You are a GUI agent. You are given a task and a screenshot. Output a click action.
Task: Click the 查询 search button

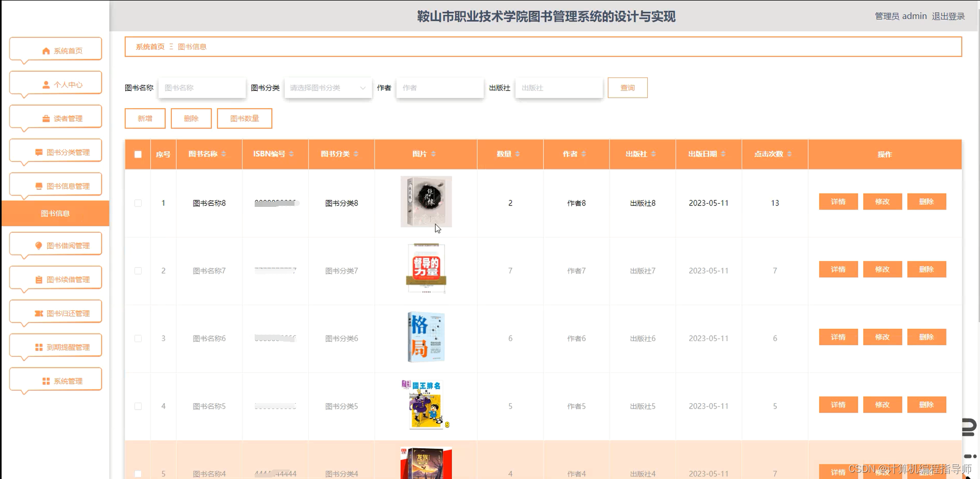(x=628, y=88)
